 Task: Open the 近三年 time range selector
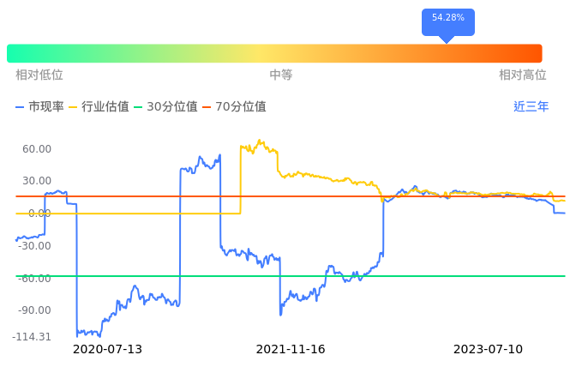pyautogui.click(x=531, y=107)
